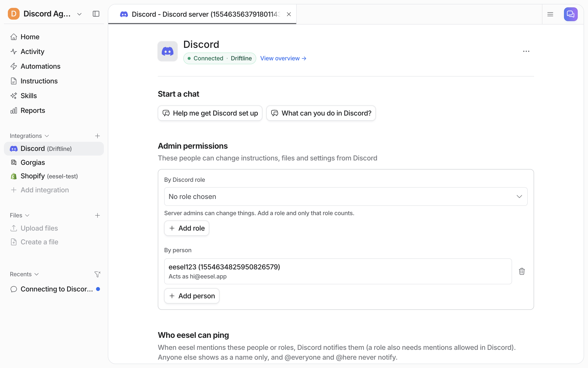
Task: Start chat Help me get Discord set up
Action: tap(210, 113)
